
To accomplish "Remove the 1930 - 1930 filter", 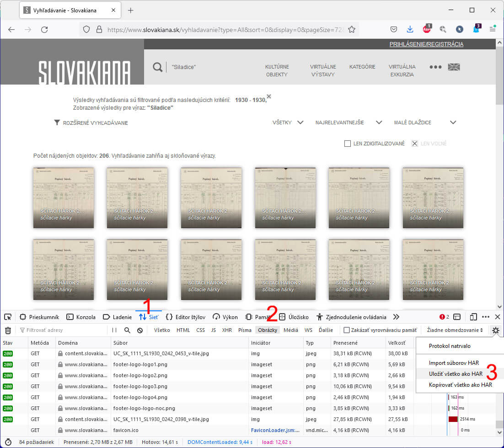I will tap(269, 96).
